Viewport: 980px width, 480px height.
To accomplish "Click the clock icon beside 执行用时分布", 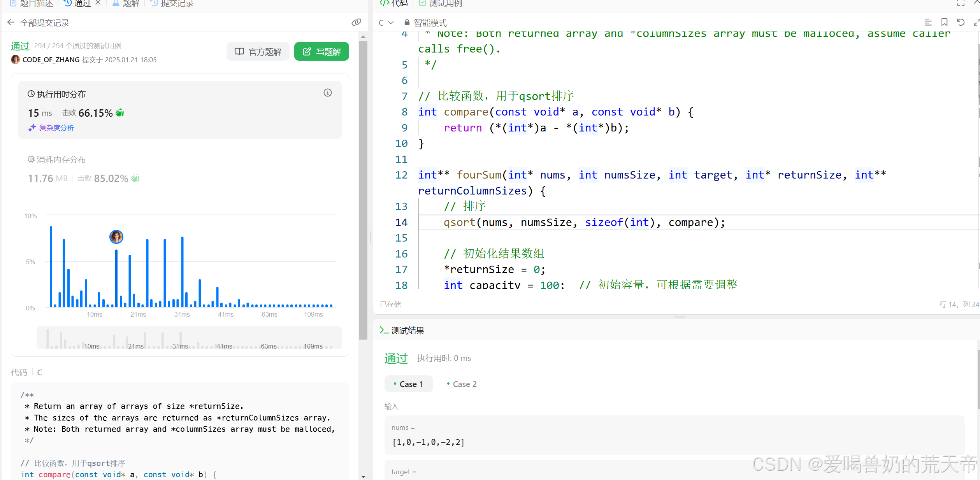I will [31, 94].
